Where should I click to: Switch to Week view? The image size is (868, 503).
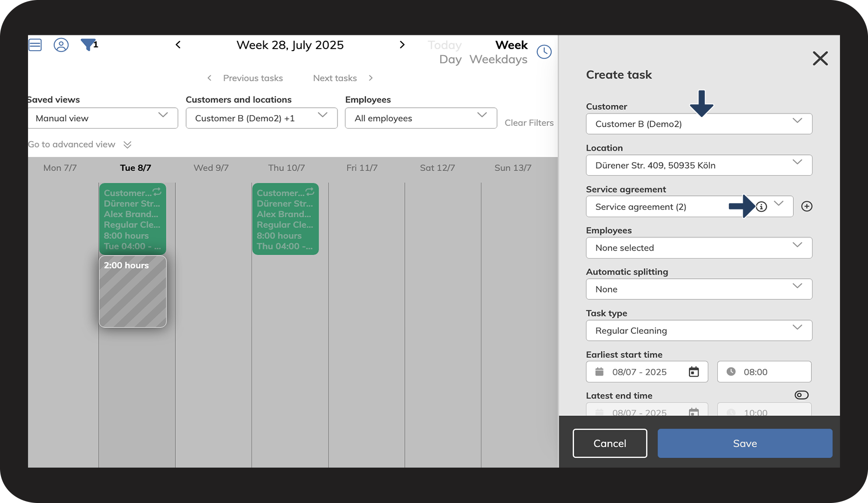(x=511, y=45)
